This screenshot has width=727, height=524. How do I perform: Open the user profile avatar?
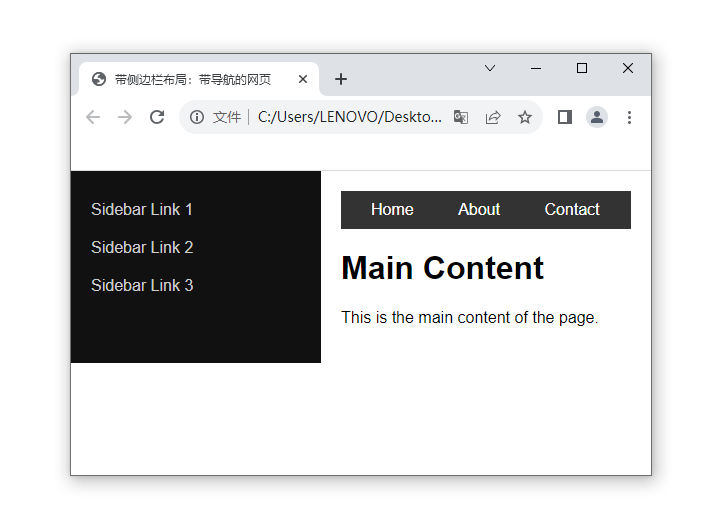point(597,117)
